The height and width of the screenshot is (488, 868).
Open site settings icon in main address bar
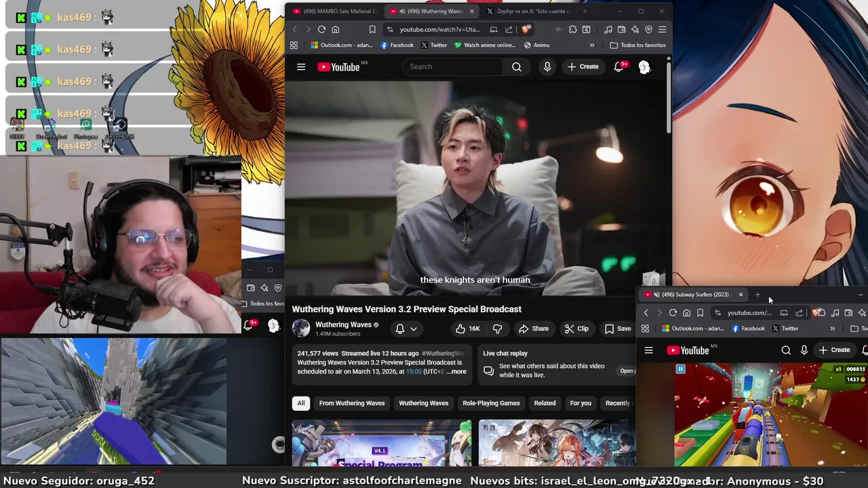389,29
